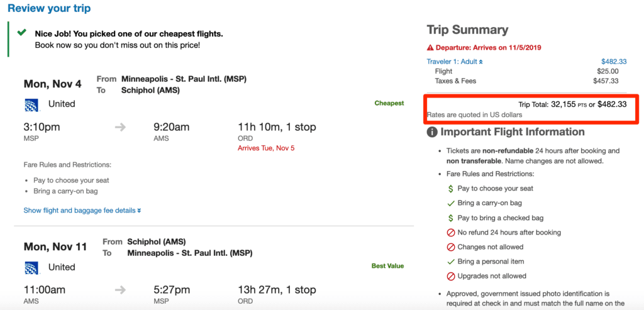Click the Traveler 1 price $482.33 link
The height and width of the screenshot is (310, 644).
[613, 62]
